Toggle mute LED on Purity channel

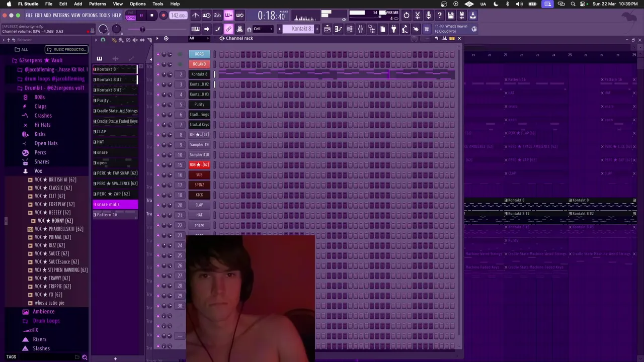[x=158, y=104]
